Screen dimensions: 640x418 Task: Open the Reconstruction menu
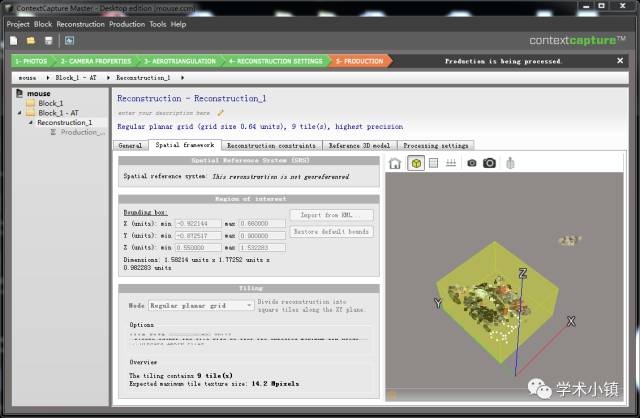coord(80,24)
